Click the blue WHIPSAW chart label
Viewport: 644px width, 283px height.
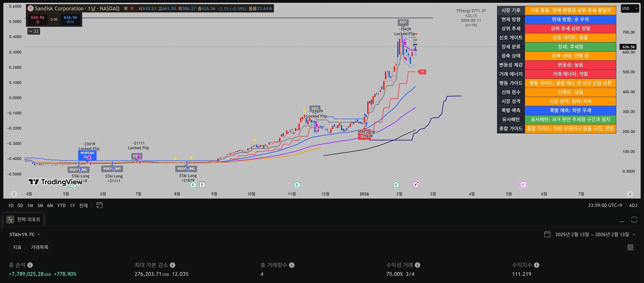[x=87, y=155]
